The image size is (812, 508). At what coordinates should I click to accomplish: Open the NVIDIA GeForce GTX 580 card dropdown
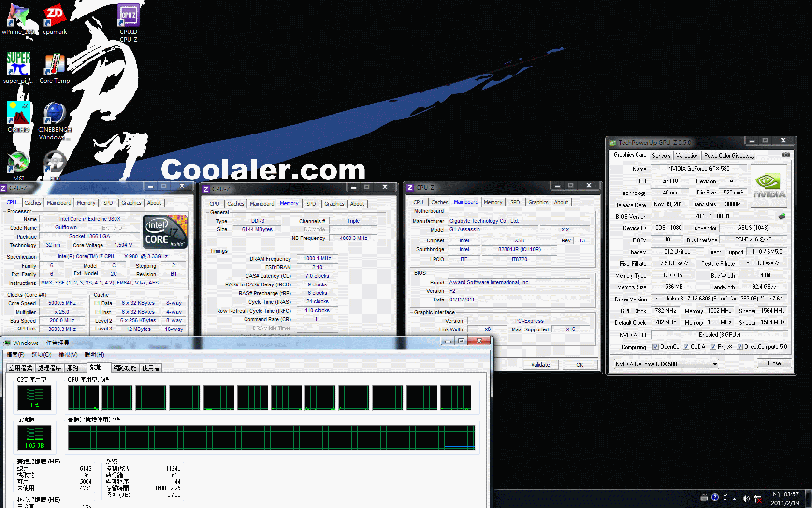click(666, 364)
